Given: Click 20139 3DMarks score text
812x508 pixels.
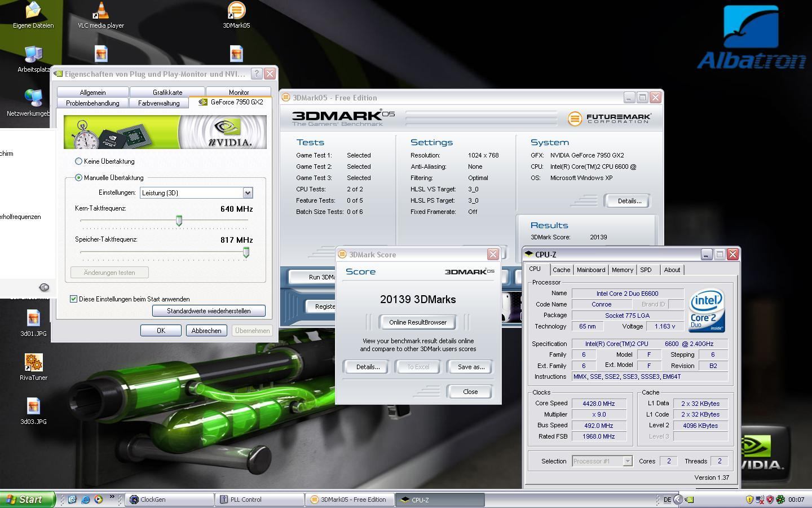Looking at the screenshot, I should (x=418, y=300).
